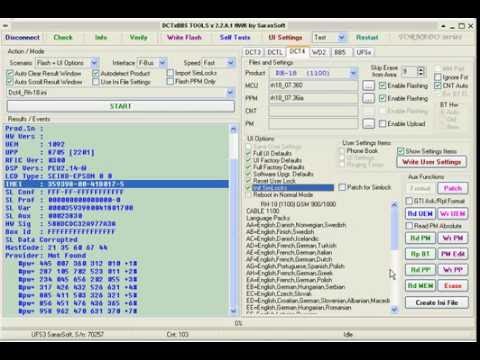Expand the Speed dropdown
Viewport: 480px width, 360px height.
click(231, 62)
